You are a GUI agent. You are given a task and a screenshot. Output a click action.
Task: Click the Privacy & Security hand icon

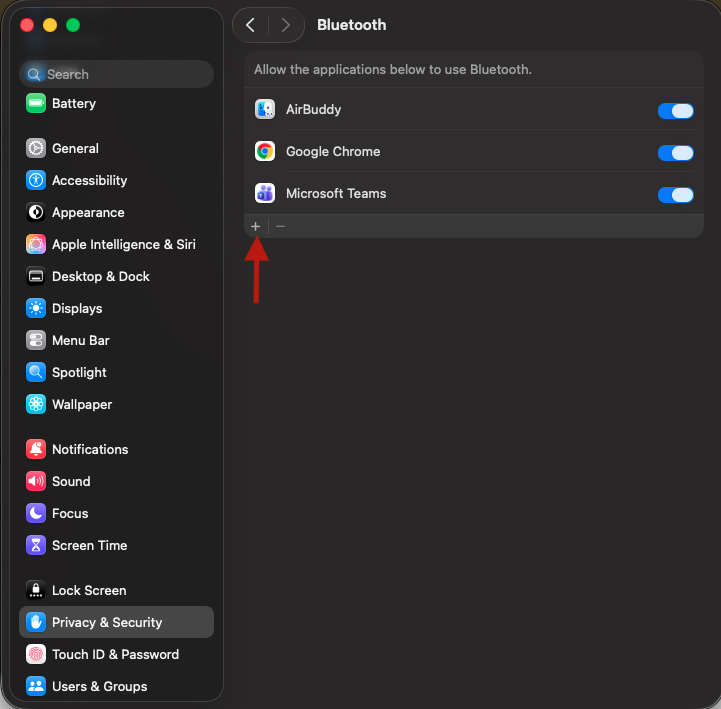[36, 622]
